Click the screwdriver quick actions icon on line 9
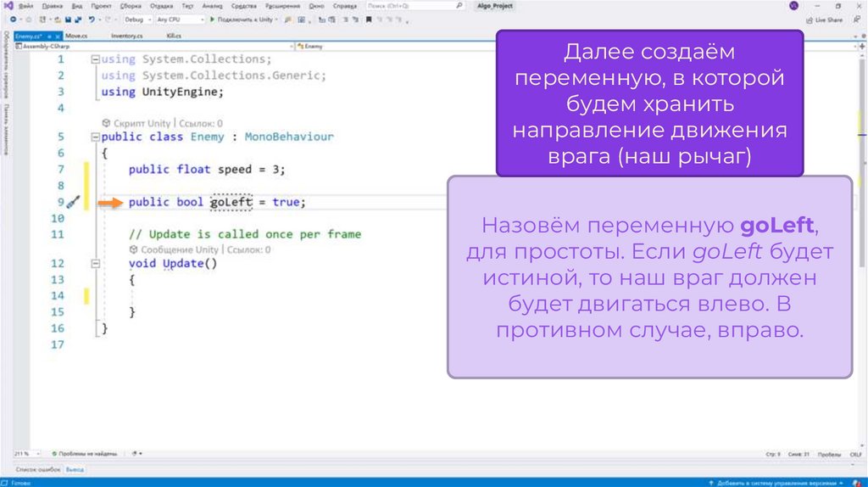This screenshot has width=868, height=487. click(73, 202)
